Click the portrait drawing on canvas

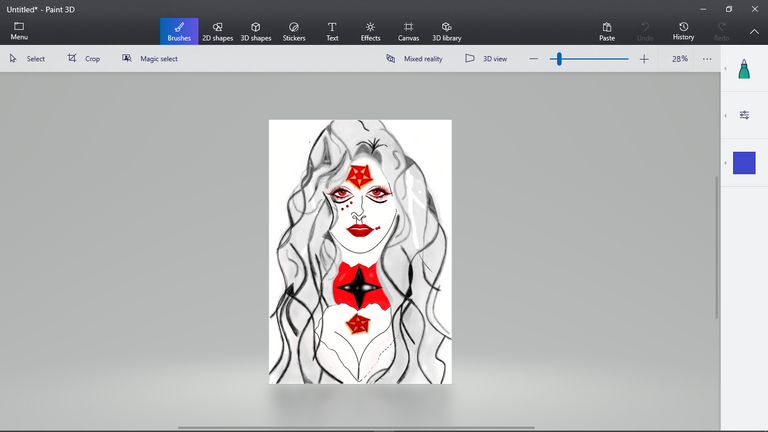coord(360,252)
